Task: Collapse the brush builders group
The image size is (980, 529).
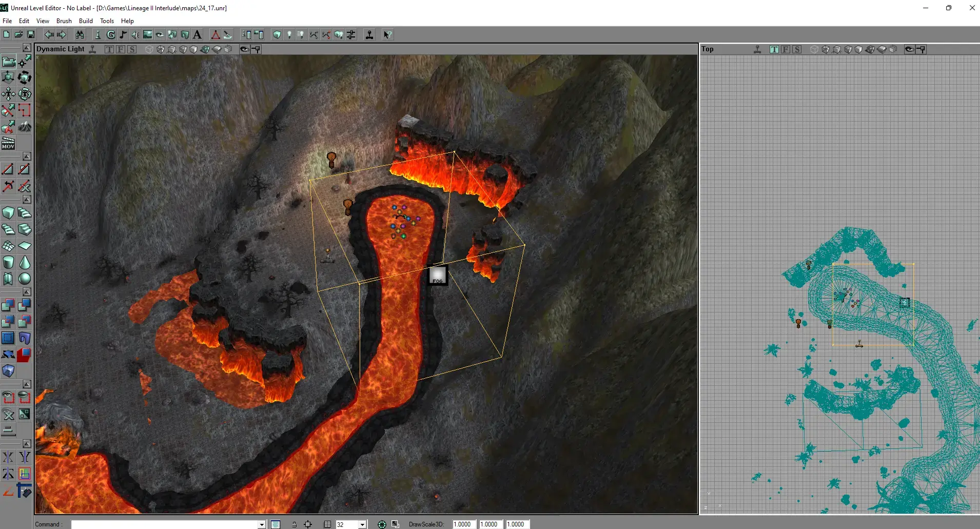Action: pyautogui.click(x=27, y=199)
